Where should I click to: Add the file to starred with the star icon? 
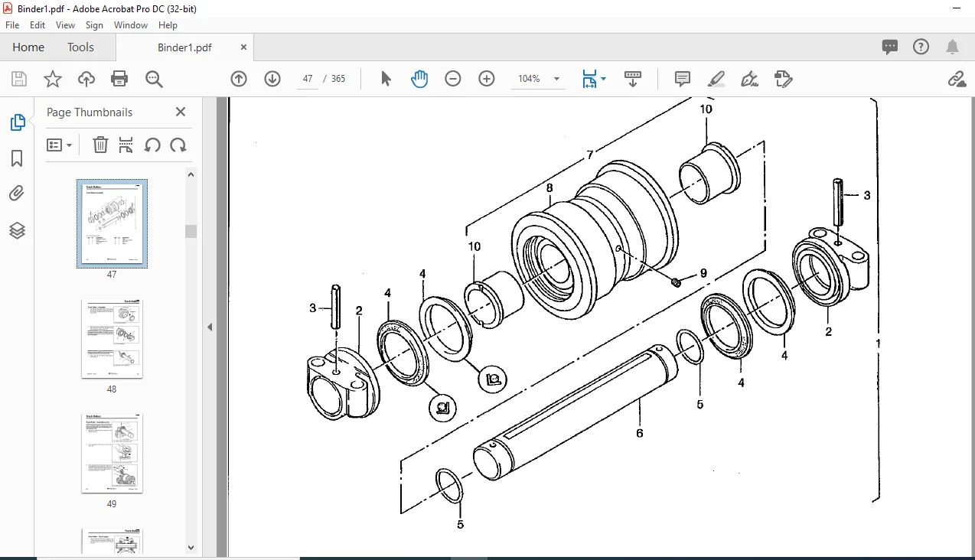pos(53,79)
